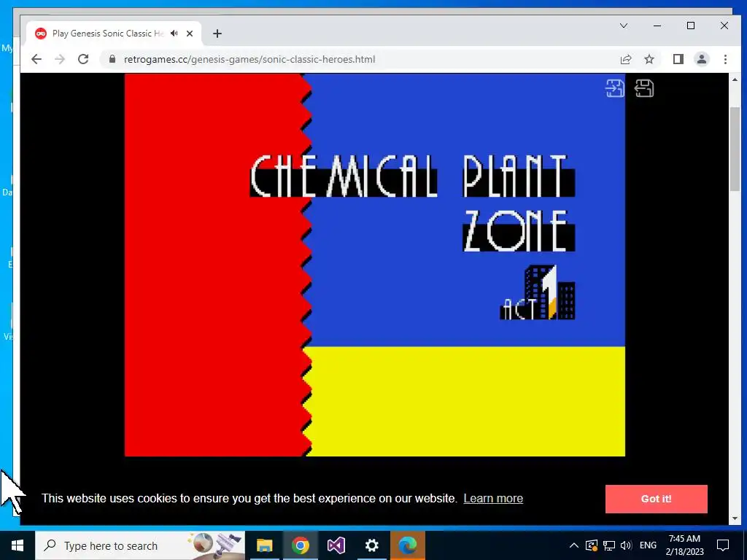
Task: Open the notification center icon
Action: pyautogui.click(x=723, y=545)
